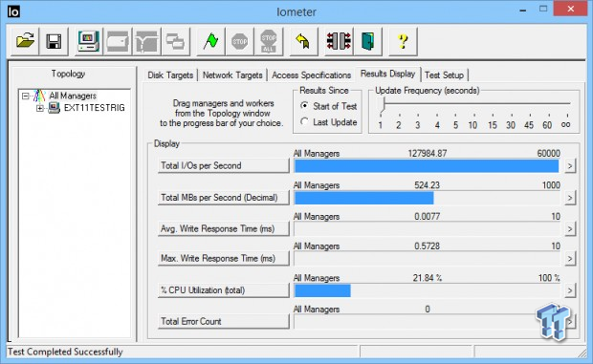The width and height of the screenshot is (593, 364).
Task: Collapse the All Managers tree node
Action: coord(25,96)
